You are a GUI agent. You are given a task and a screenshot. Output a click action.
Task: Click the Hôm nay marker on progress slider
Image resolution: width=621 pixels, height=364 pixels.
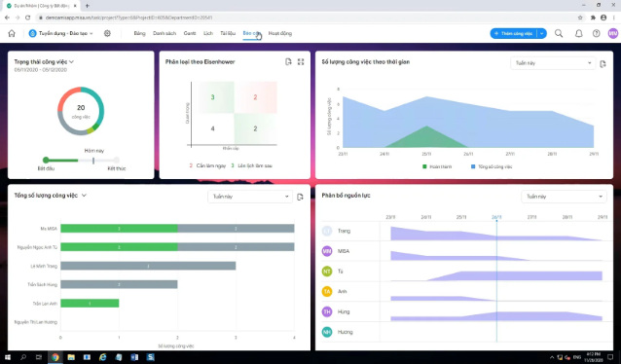[x=93, y=161]
